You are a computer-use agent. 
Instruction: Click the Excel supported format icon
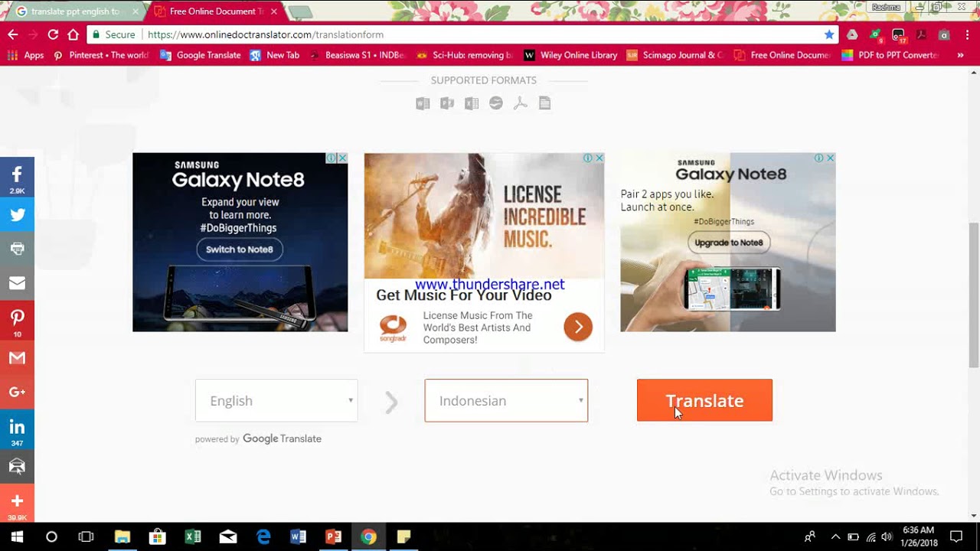(x=472, y=103)
